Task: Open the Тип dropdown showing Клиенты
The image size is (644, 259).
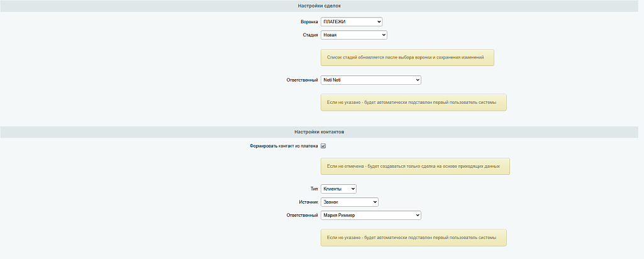Action: pyautogui.click(x=338, y=189)
